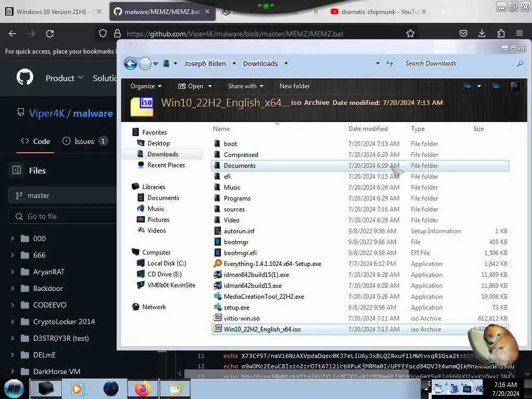Reload the page in Firefox
532x399 pixels.
tap(50, 34)
